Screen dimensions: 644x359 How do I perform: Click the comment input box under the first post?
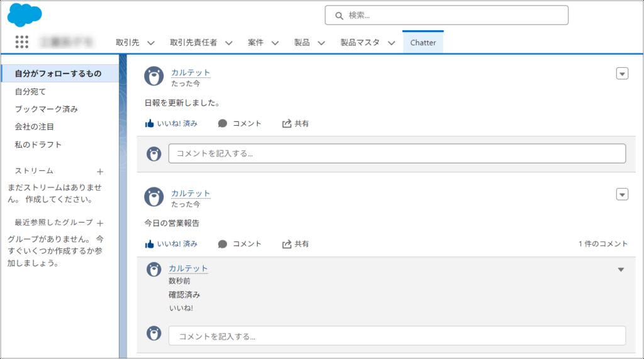click(396, 153)
